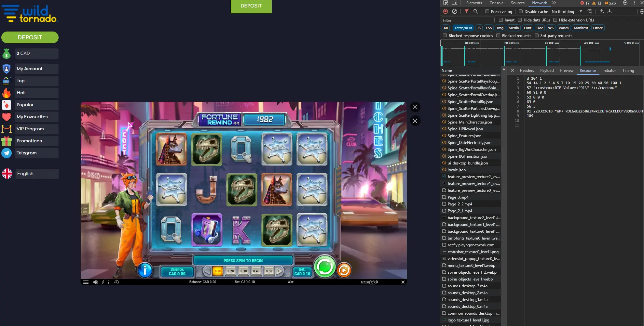Expand the game to fullscreen

pos(415,121)
